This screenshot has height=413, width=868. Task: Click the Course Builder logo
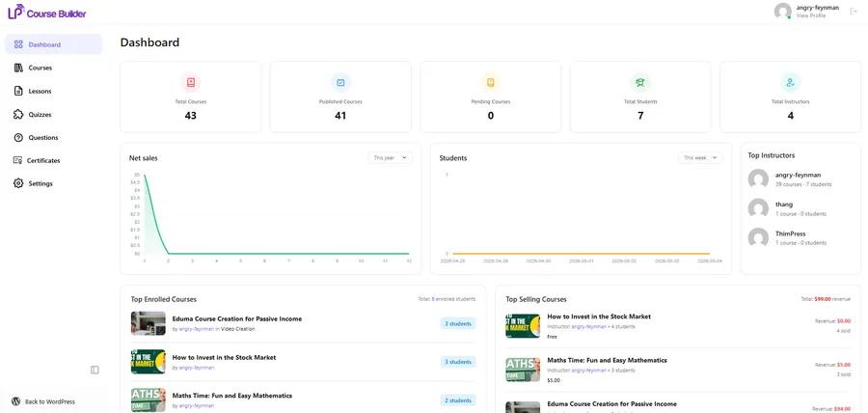tap(47, 12)
